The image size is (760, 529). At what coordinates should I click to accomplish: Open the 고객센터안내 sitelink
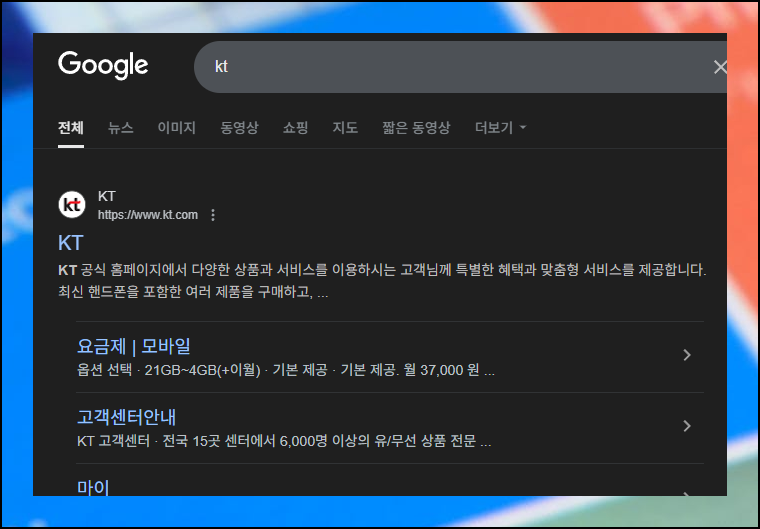point(127,417)
